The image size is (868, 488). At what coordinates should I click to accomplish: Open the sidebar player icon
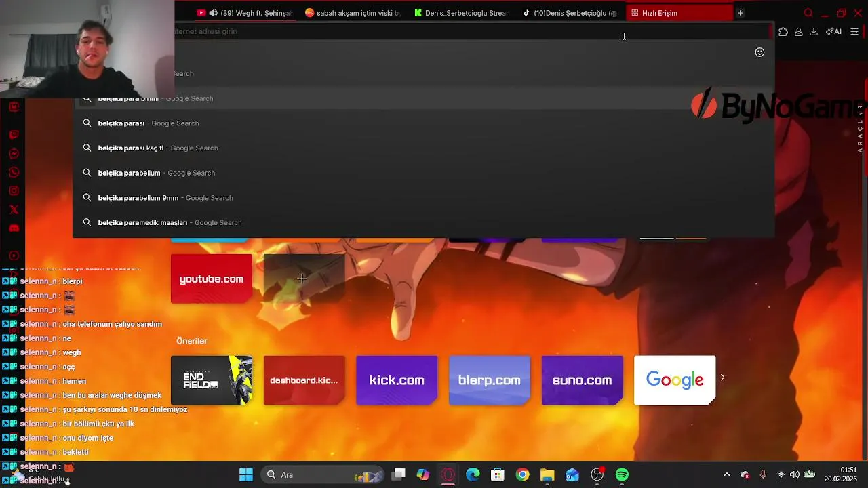pos(14,256)
